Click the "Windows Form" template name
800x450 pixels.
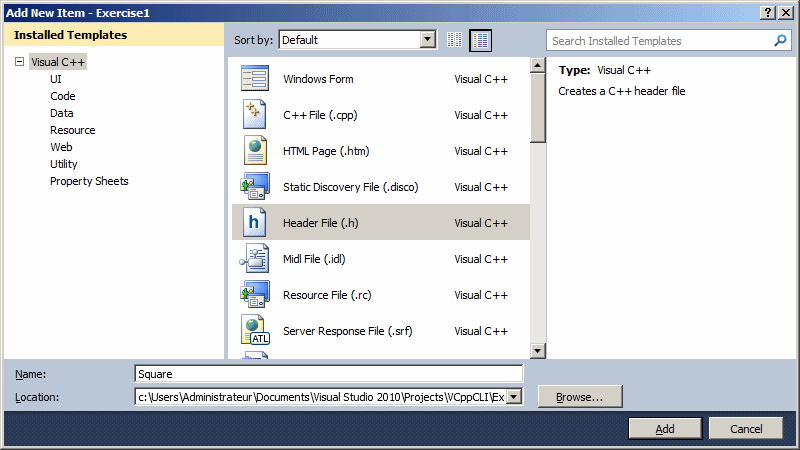(x=318, y=79)
